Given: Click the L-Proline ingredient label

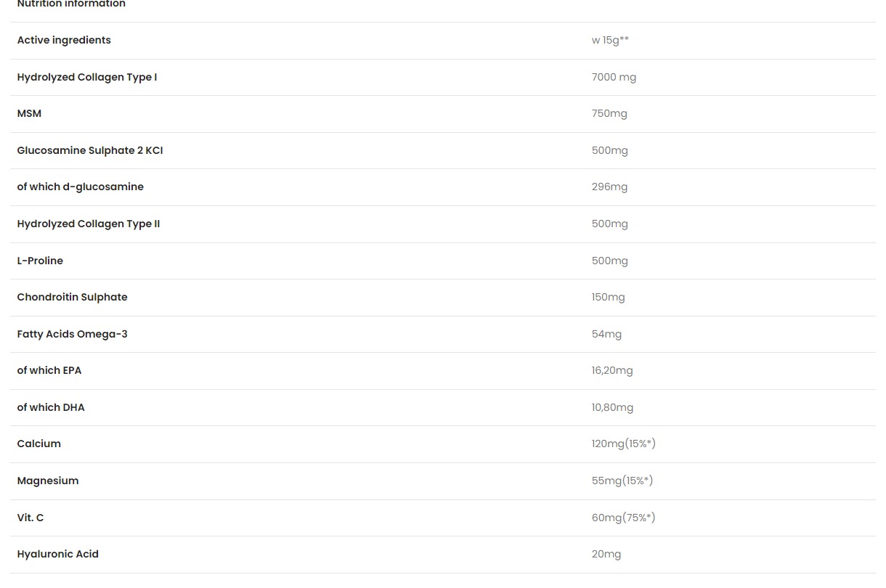Looking at the screenshot, I should pyautogui.click(x=40, y=261).
